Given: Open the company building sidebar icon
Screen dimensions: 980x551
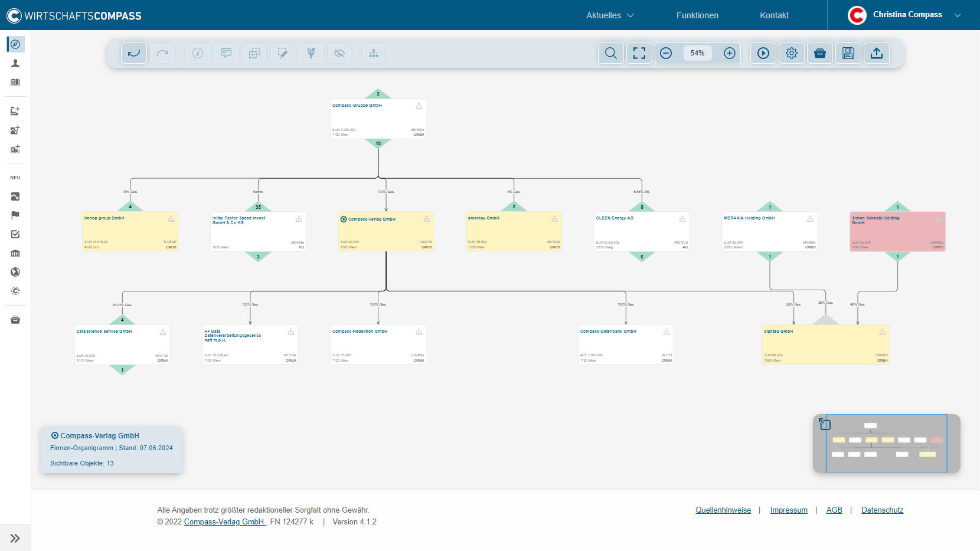Looking at the screenshot, I should coord(15,82).
